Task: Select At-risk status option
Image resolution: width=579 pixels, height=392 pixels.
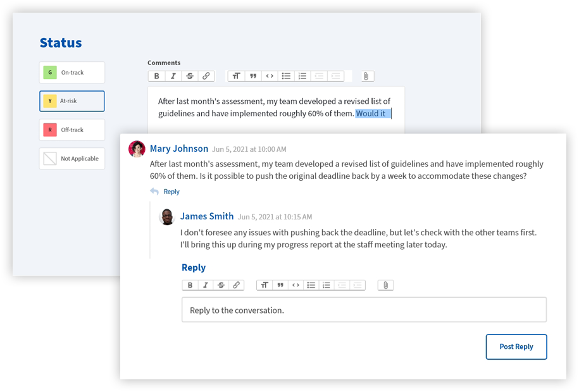Action: pyautogui.click(x=72, y=101)
